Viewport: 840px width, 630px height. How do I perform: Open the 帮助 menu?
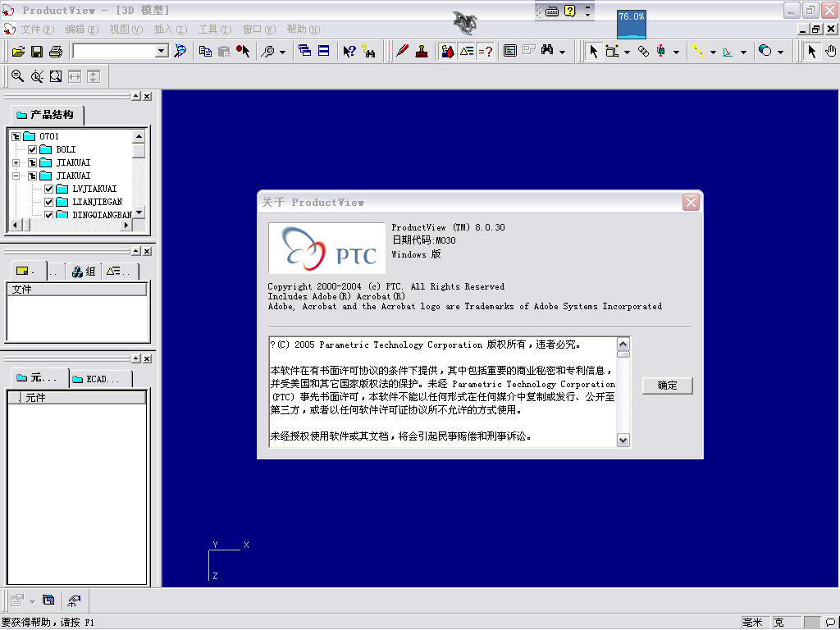click(x=303, y=30)
